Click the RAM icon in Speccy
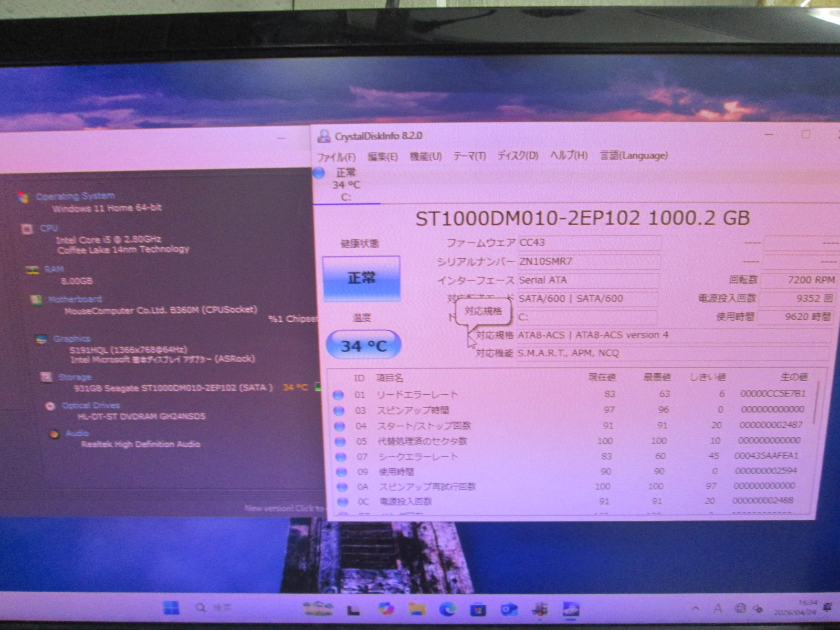Image resolution: width=840 pixels, height=630 pixels. [x=33, y=270]
